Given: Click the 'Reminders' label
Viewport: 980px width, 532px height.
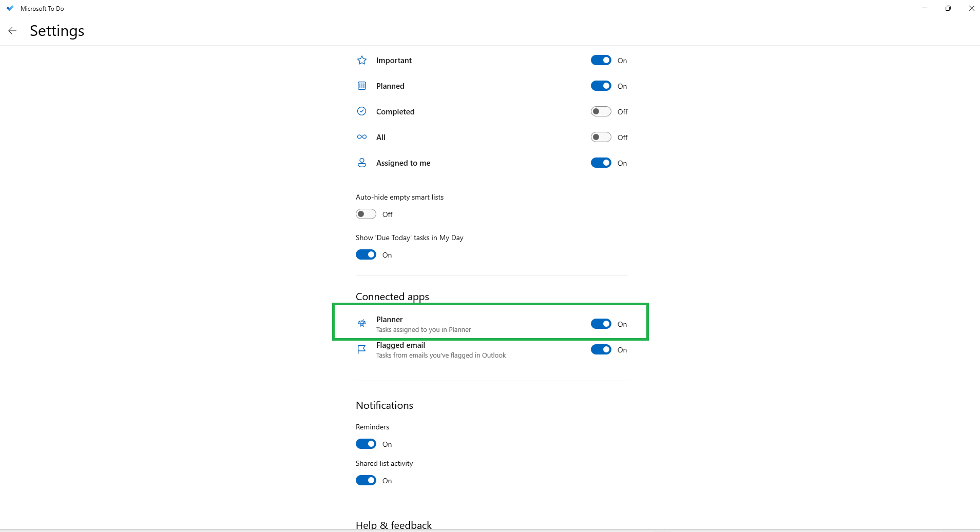Looking at the screenshot, I should tap(372, 427).
